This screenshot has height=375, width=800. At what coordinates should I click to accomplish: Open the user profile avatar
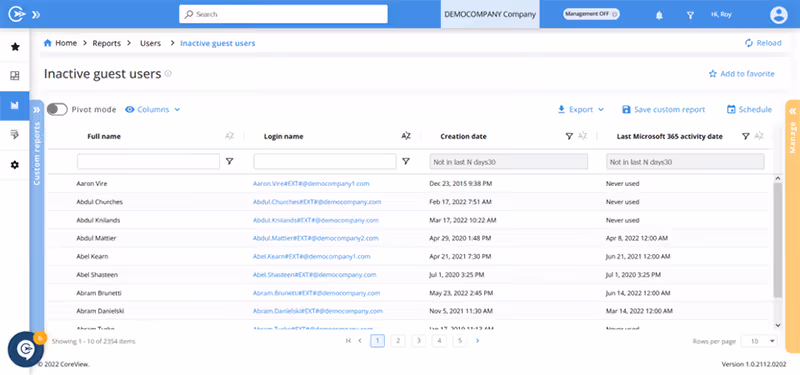point(779,15)
